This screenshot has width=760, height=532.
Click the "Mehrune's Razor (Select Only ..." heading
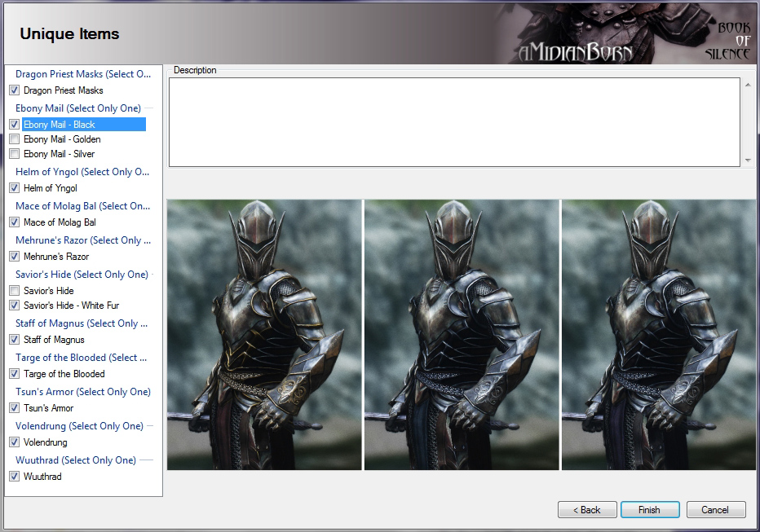point(83,240)
